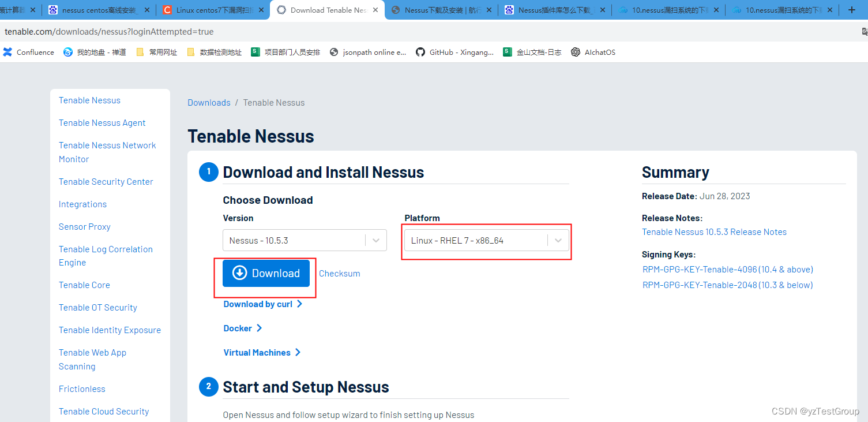Switch to the nessus centos离线安装 tab
The image size is (868, 422).
(99, 10)
